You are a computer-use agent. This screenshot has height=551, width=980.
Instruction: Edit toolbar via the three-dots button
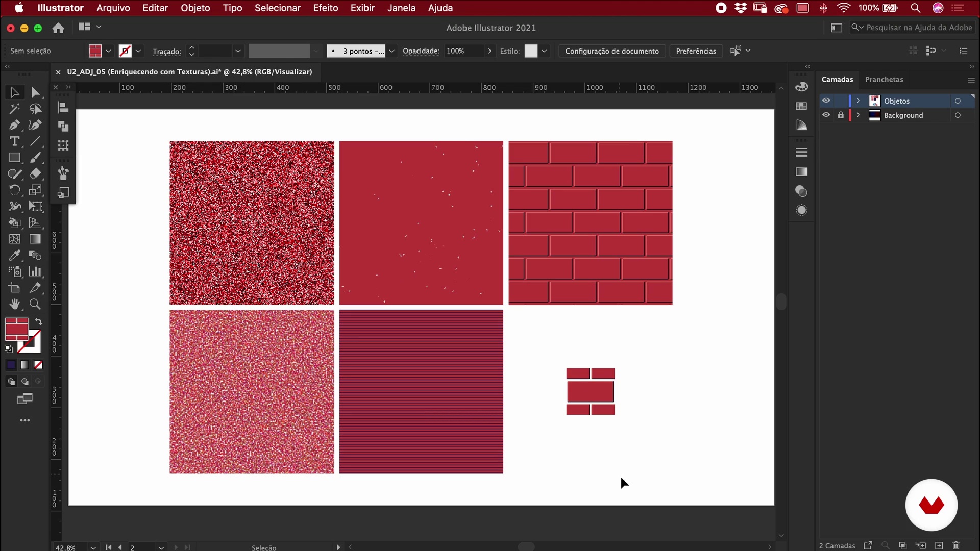(24, 420)
